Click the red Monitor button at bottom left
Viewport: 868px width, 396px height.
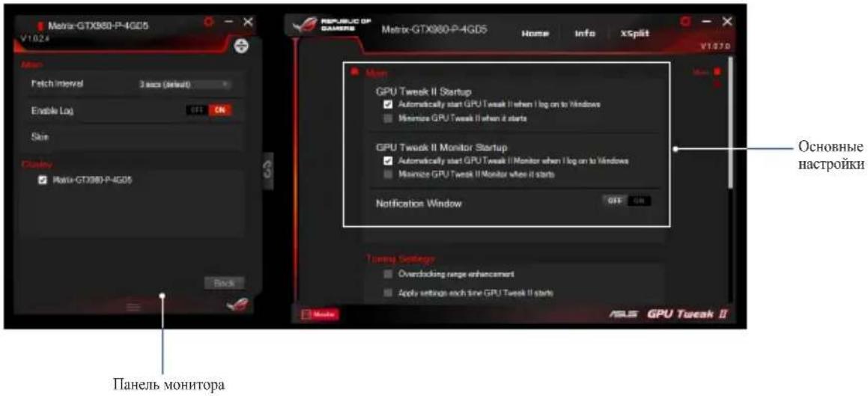[320, 314]
